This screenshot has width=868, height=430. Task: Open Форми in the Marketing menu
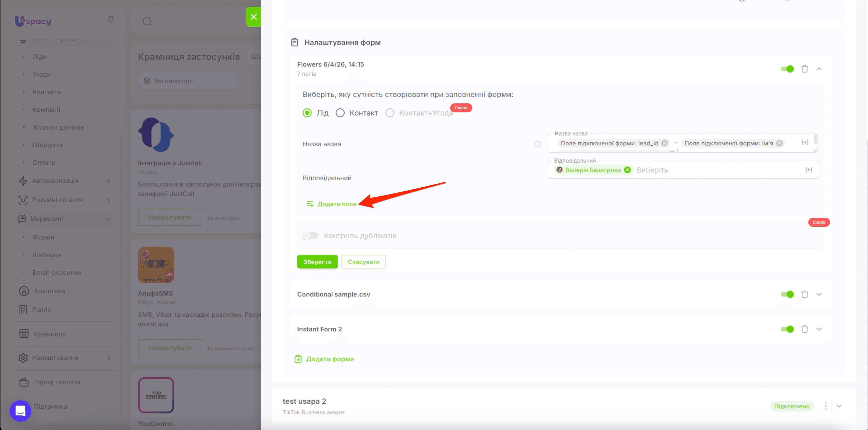43,237
